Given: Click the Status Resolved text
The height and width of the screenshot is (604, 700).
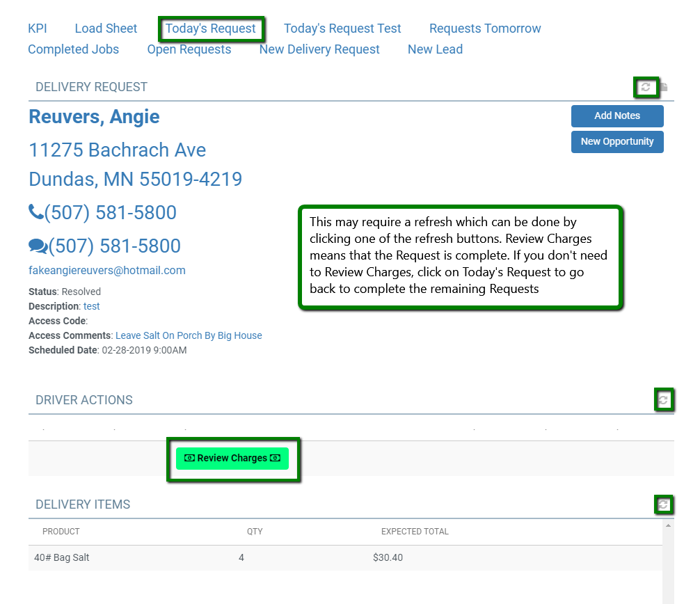Looking at the screenshot, I should click(x=65, y=292).
